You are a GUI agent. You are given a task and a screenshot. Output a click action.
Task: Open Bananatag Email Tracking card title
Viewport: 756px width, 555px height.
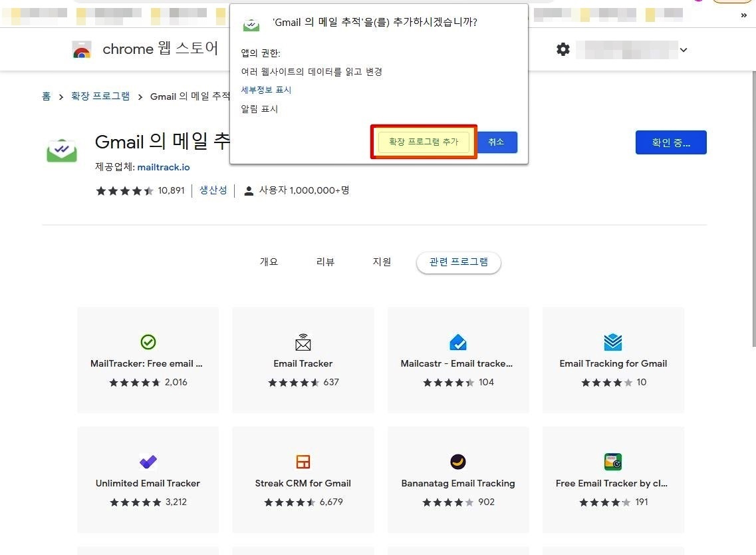click(x=458, y=483)
